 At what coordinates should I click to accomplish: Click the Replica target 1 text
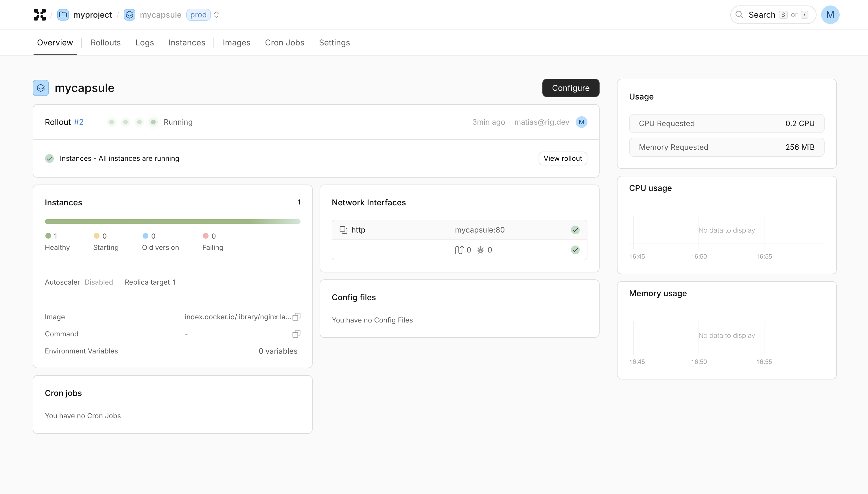point(150,282)
